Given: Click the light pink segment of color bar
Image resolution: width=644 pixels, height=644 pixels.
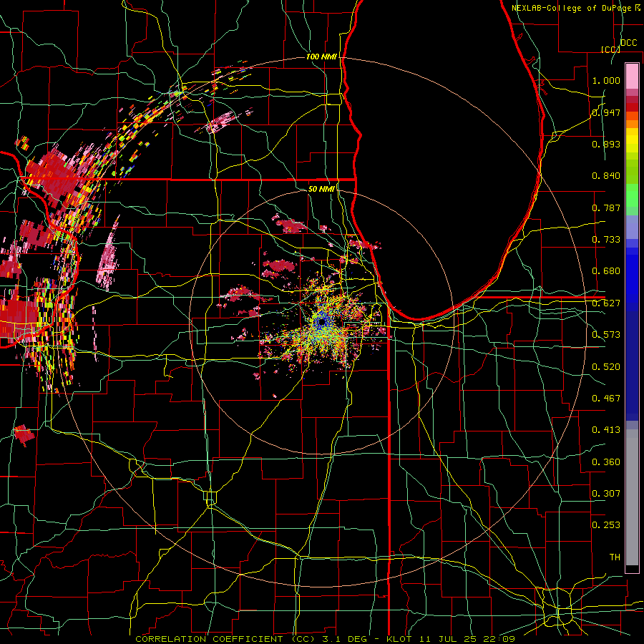Looking at the screenshot, I should pyautogui.click(x=632, y=76).
